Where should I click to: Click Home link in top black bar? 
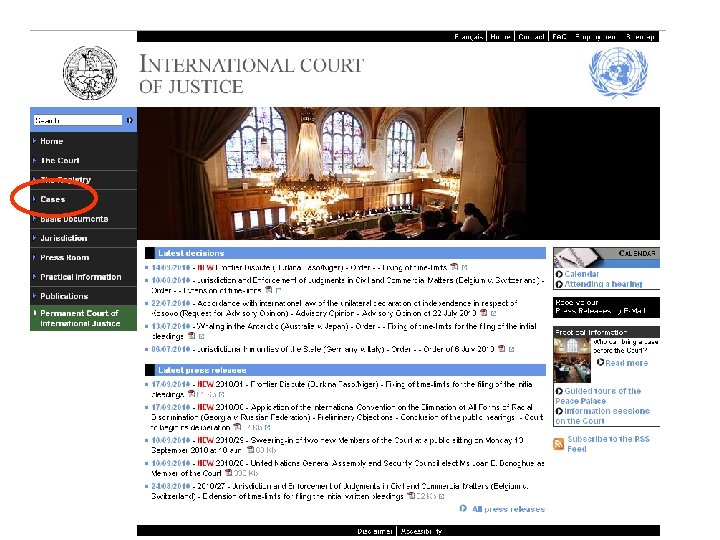coord(500,37)
